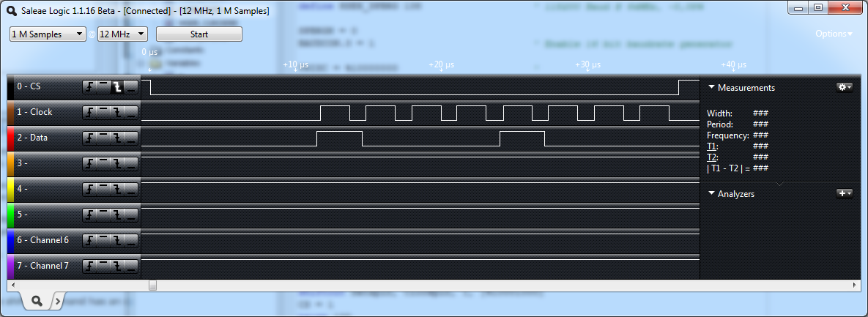The width and height of the screenshot is (868, 317).
Task: Select falling edge trigger for CS channel
Action: click(116, 86)
